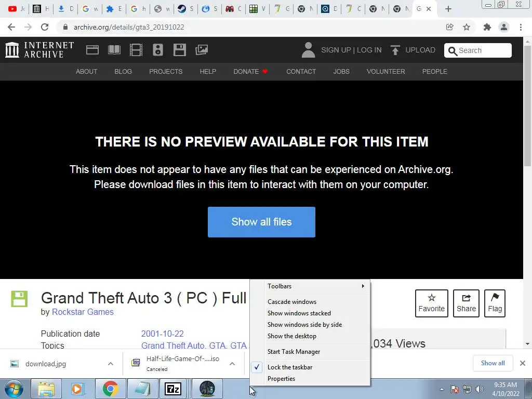The image size is (532, 399).
Task: Open the Software floppy disk icon
Action: tap(179, 50)
